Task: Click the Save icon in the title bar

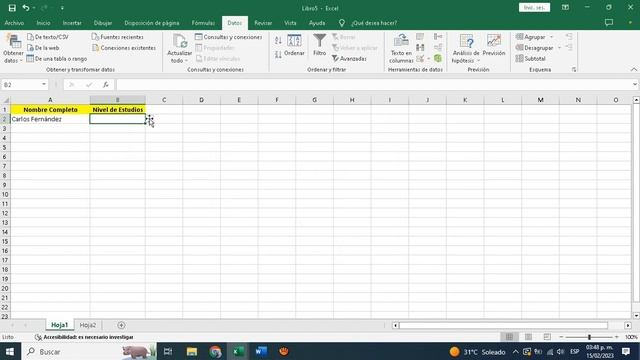Action: point(12,8)
